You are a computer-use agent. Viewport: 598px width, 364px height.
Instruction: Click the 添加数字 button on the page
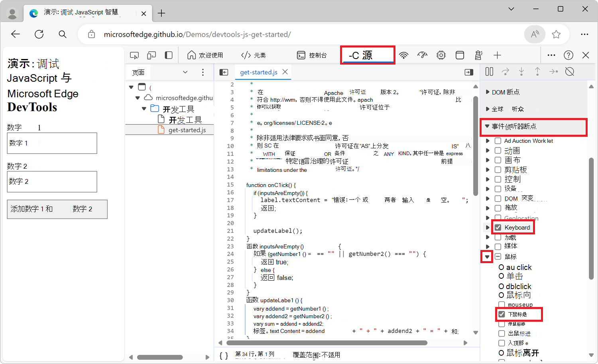coord(57,209)
